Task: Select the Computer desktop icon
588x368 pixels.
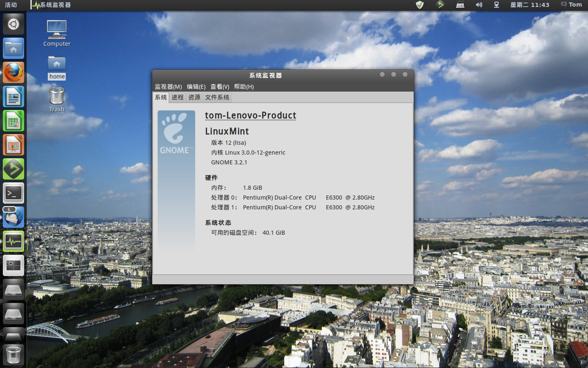Action: [x=57, y=34]
